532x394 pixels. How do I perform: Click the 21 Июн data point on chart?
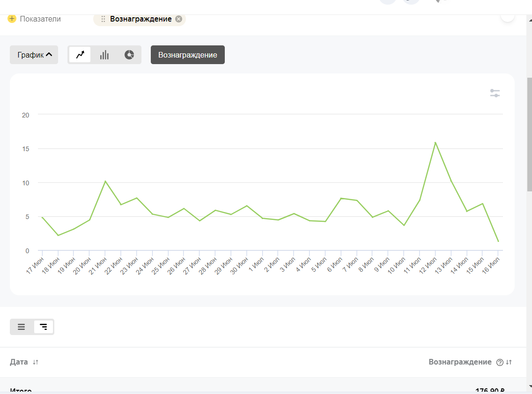tap(105, 181)
